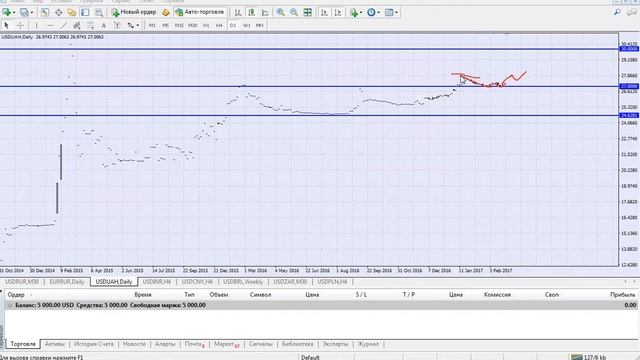This screenshot has width=640, height=360.
Task: Click the Arrows tool icon
Action: 131,25
